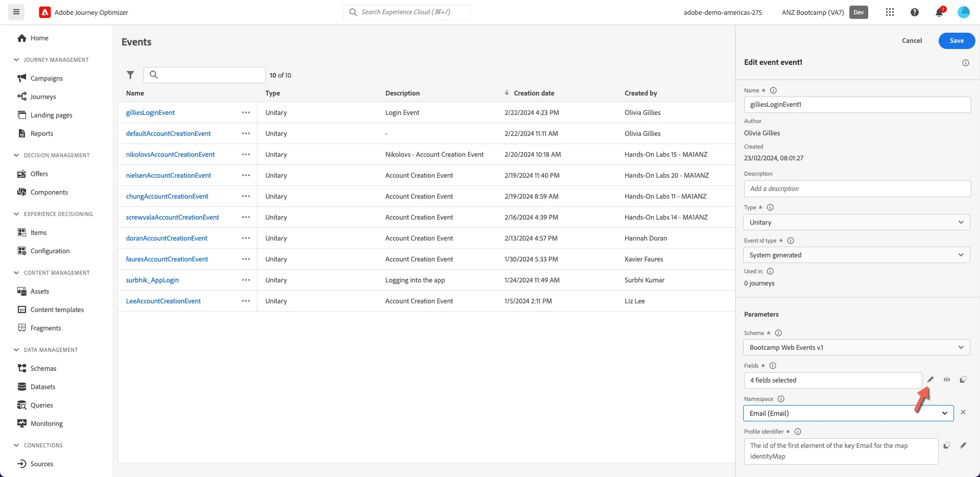Open the apps grid switcher
Image resolution: width=980 pixels, height=477 pixels.
pyautogui.click(x=890, y=12)
